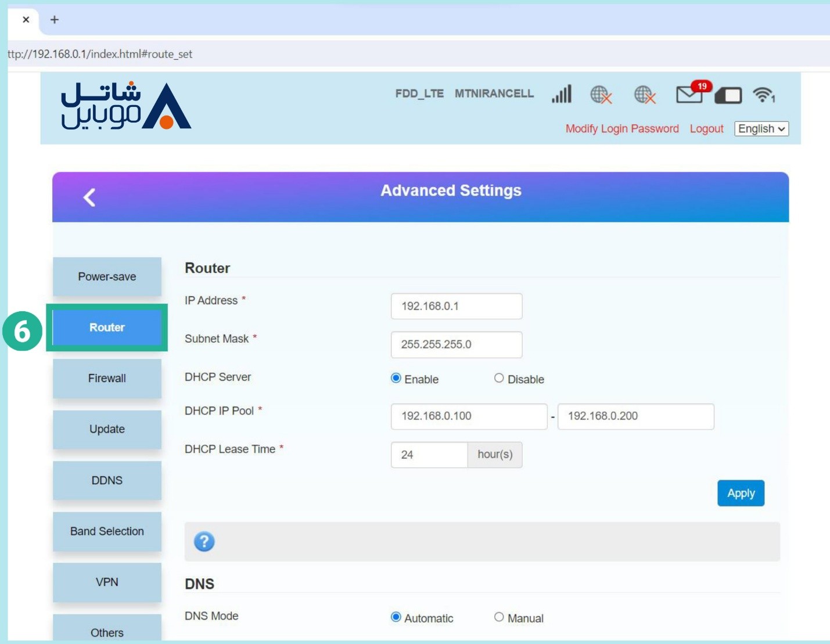Image resolution: width=830 pixels, height=644 pixels.
Task: Open the Band Selection tab
Action: click(107, 531)
